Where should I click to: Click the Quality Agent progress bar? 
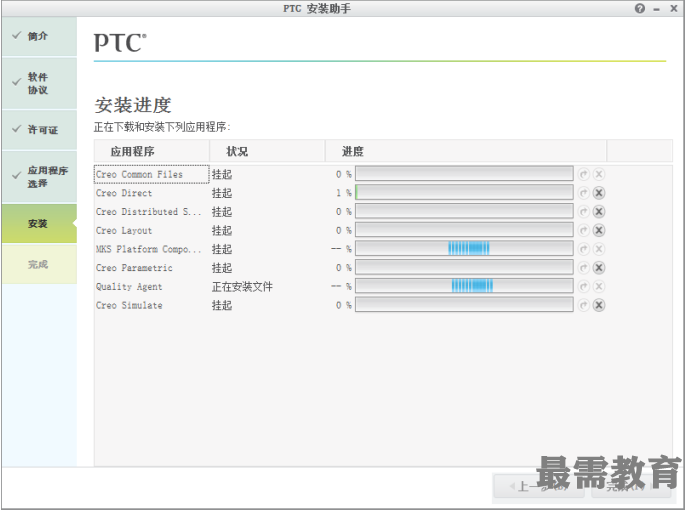pyautogui.click(x=464, y=286)
